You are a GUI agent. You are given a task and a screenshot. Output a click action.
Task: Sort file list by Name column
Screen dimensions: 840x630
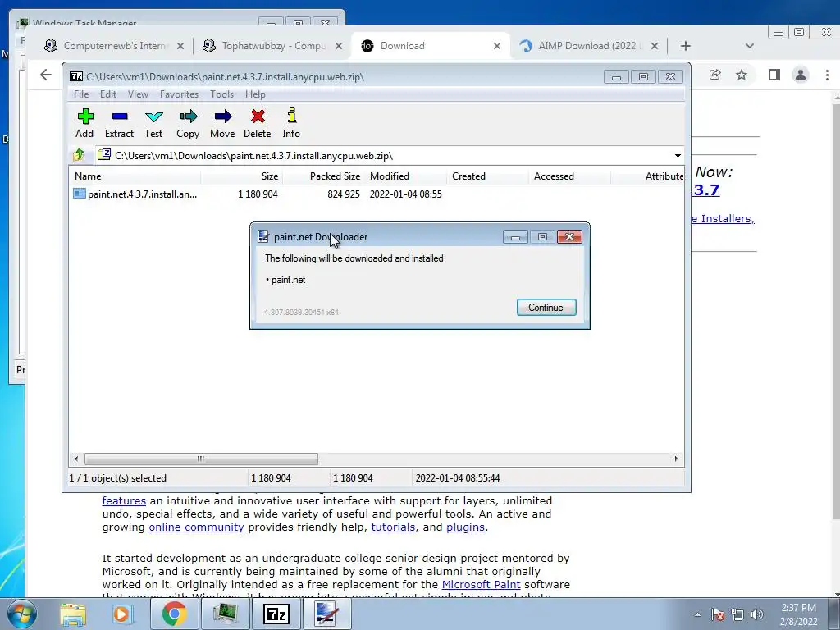[x=135, y=176]
